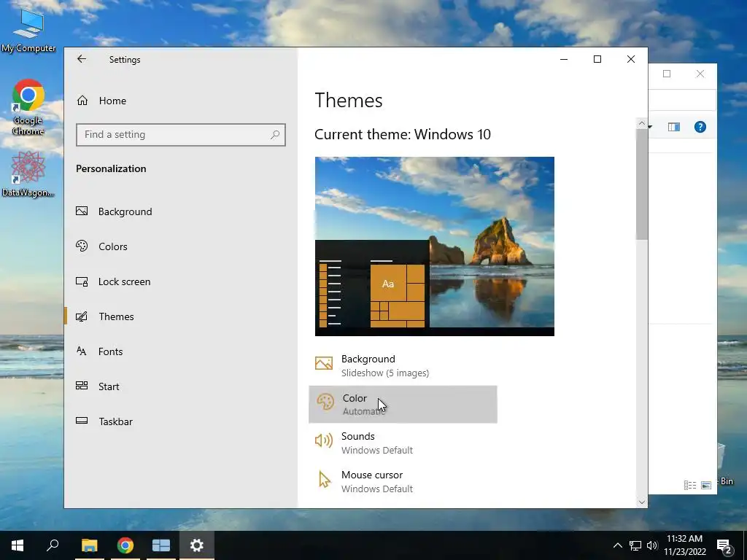Viewport: 747px width, 560px height.
Task: Open taskbar search magnifier
Action: (53, 545)
